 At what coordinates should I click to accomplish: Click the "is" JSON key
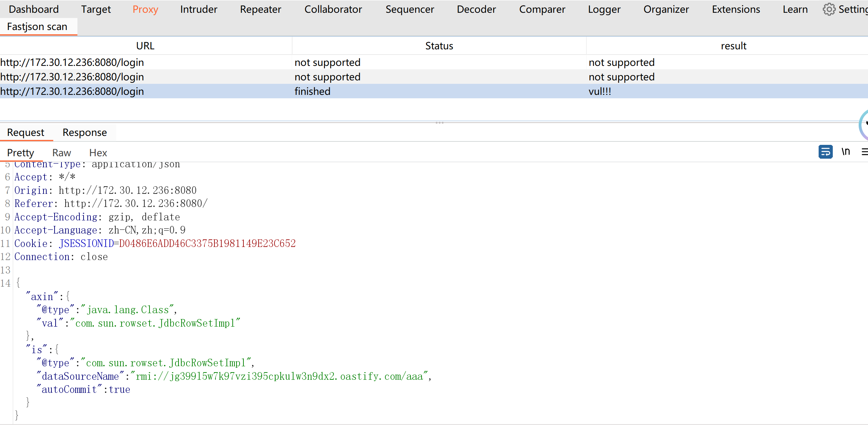point(37,350)
